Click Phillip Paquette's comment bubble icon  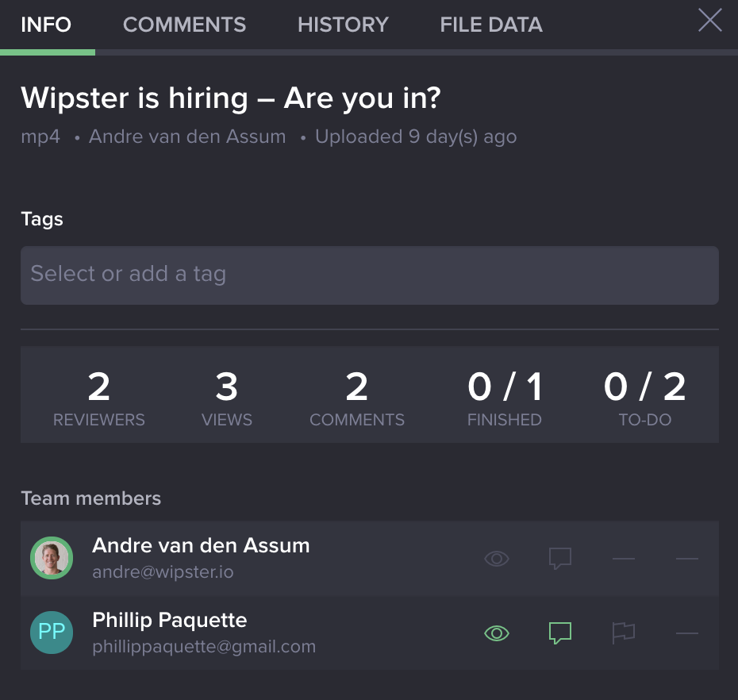(560, 633)
